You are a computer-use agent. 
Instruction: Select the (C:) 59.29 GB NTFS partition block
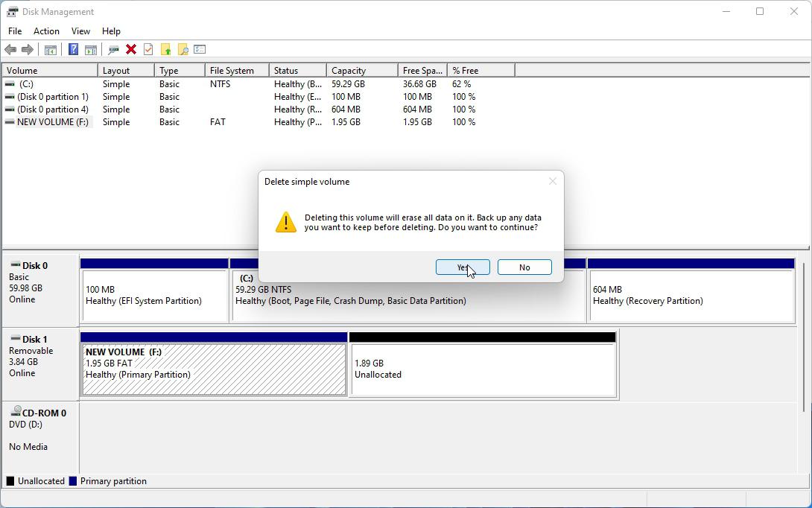pos(409,303)
